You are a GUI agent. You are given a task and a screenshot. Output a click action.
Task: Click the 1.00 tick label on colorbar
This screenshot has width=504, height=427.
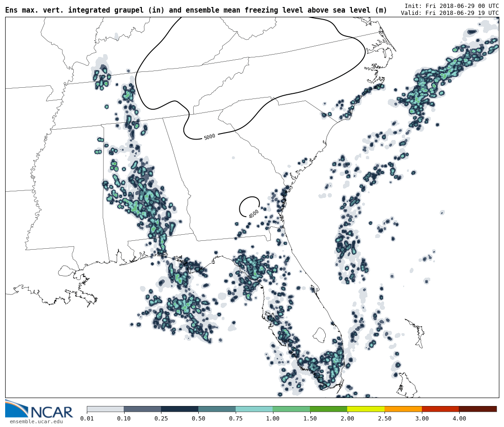[273, 419]
